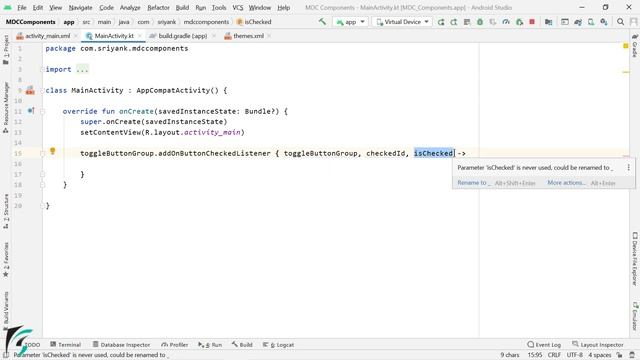Toggle the Gradle side panel
Screen dimensions: 640x360
(635, 46)
